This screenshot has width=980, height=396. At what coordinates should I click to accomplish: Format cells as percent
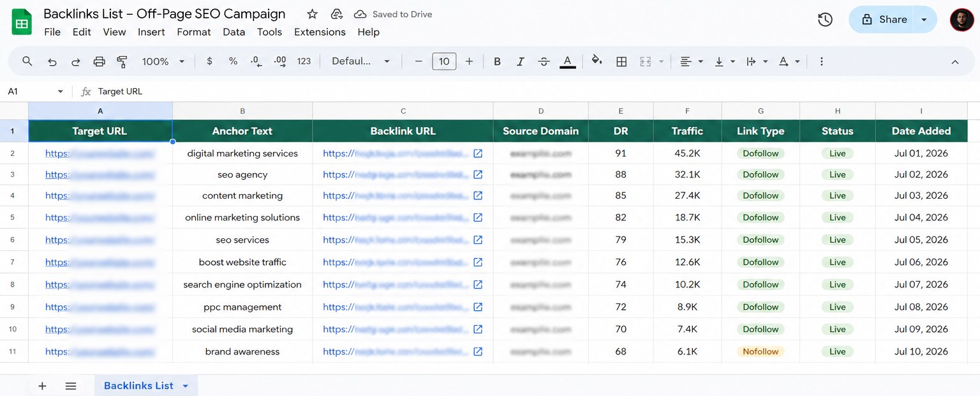pyautogui.click(x=233, y=61)
